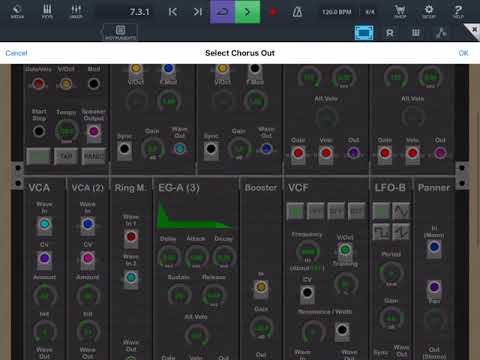Adjust first oscillator's Gain knob
This screenshot has width=480, height=360.
tap(152, 148)
